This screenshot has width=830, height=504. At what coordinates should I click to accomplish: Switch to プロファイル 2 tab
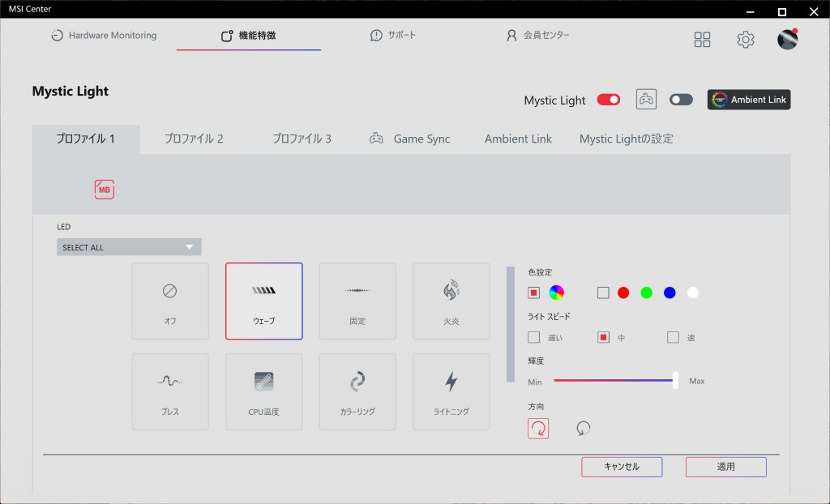click(x=194, y=139)
